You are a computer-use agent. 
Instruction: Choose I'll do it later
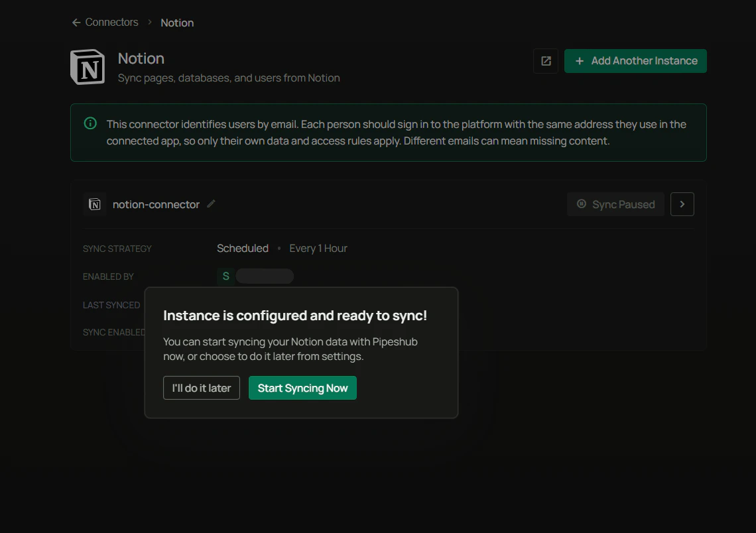pyautogui.click(x=202, y=388)
